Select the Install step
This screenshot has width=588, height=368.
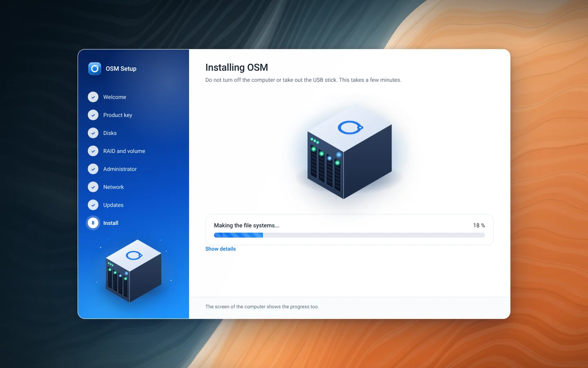(x=111, y=223)
